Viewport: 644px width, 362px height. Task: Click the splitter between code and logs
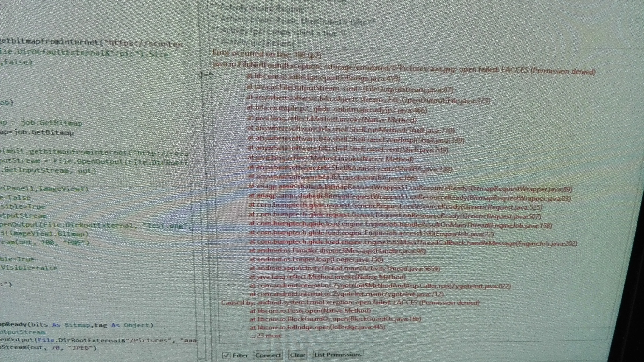206,75
